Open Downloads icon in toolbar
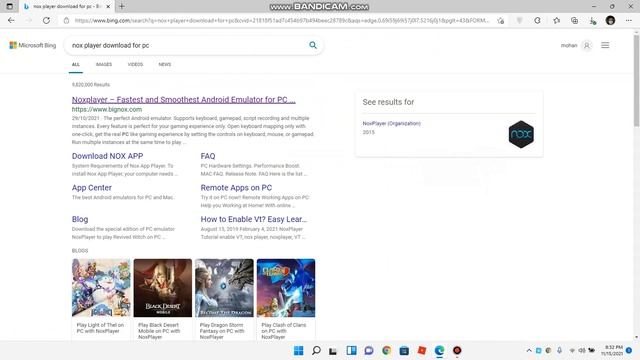Viewport: 640px width, 360px height. pyautogui.click(x=593, y=20)
